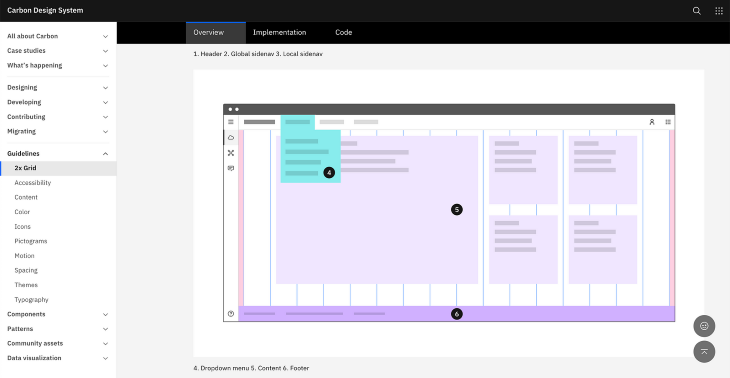Click the cloud icon in diagram sidenav
Screen dimensions: 730x378
pos(230,137)
